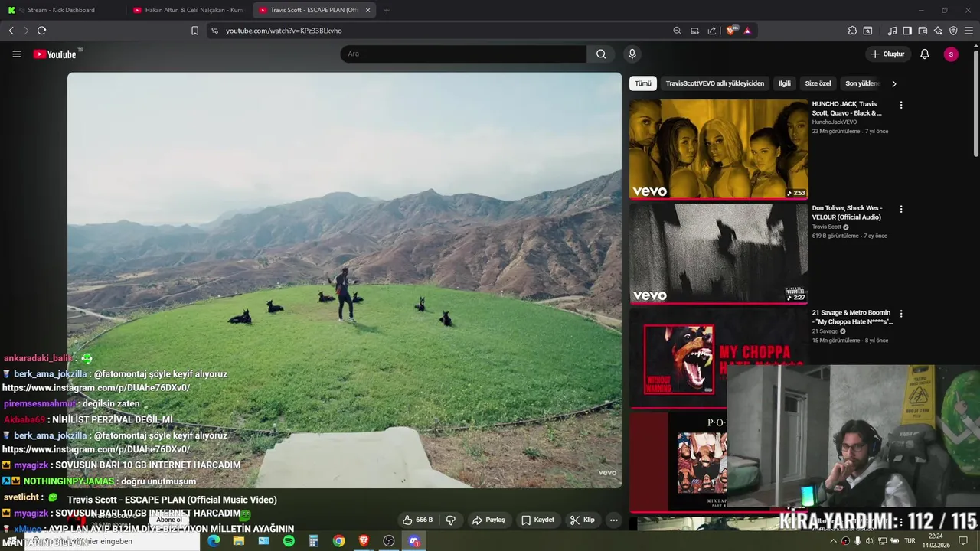Open the account avatar menu
This screenshot has width=980, height=551.
(951, 54)
